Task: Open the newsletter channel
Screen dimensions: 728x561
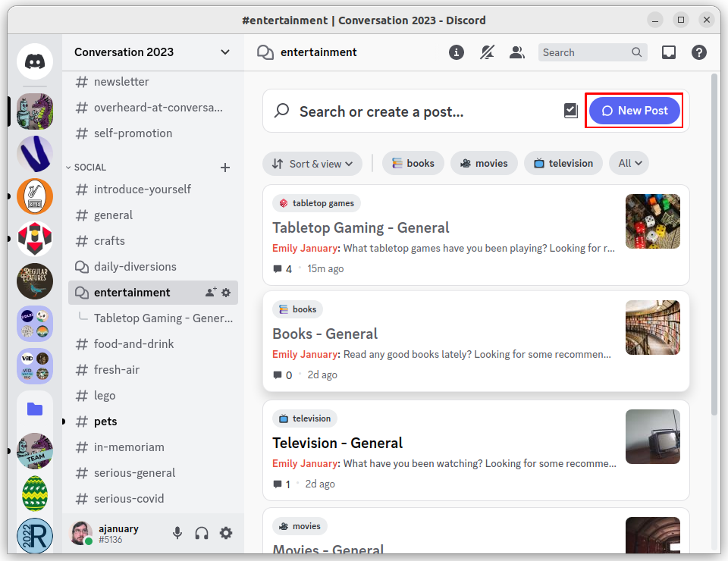Action: pos(152,82)
